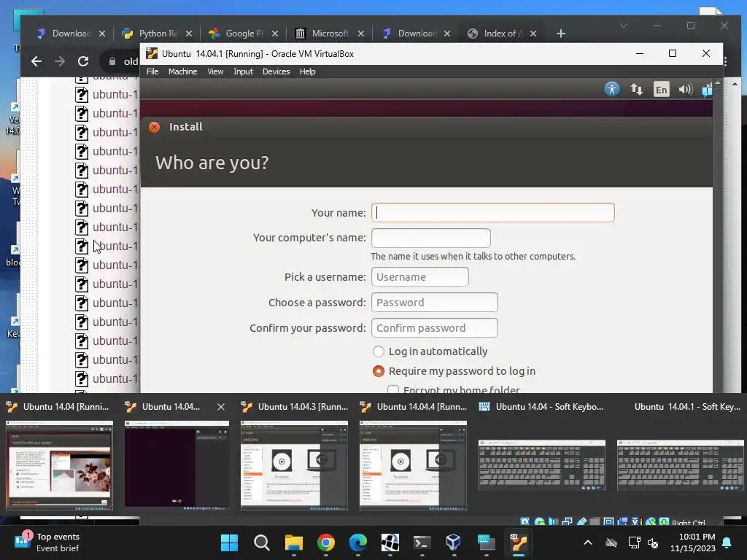Open a new Chrome tab
Image resolution: width=747 pixels, height=560 pixels.
coord(561,34)
